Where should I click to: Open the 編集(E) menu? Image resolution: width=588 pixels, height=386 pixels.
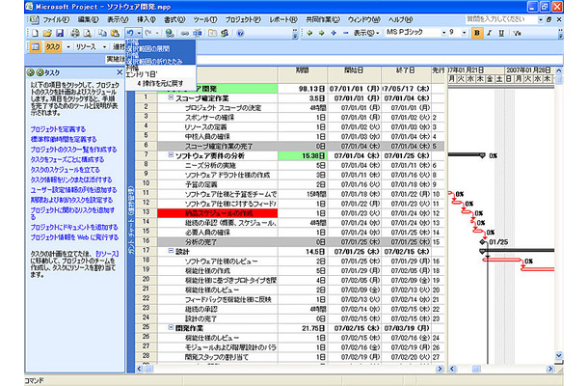click(x=88, y=19)
